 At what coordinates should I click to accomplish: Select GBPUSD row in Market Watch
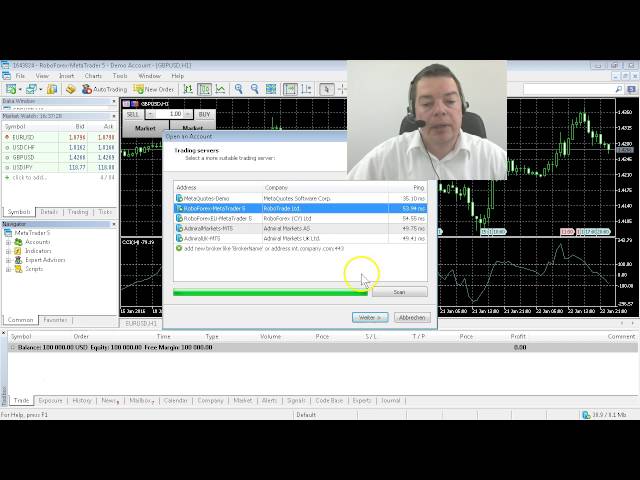60,158
